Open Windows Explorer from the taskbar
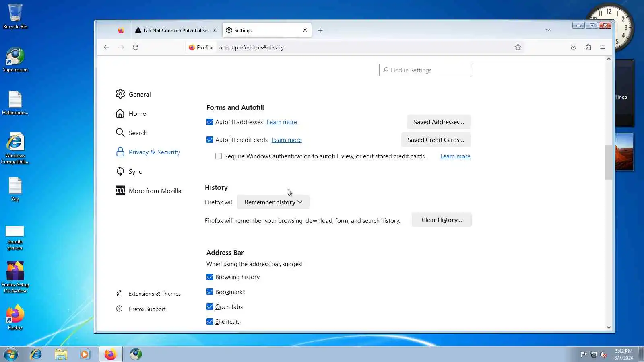The image size is (644, 362). (61, 354)
